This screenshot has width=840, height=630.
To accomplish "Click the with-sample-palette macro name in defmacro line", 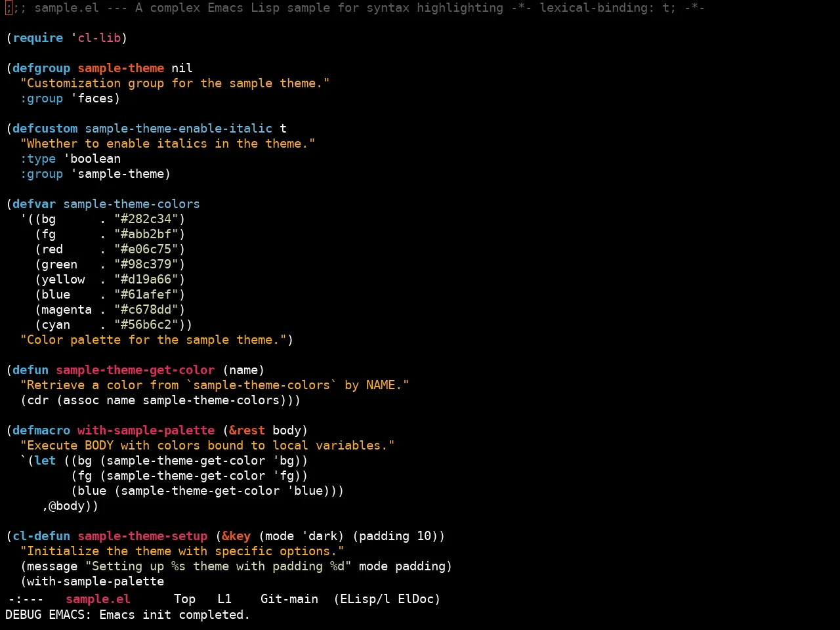I will pyautogui.click(x=146, y=430).
